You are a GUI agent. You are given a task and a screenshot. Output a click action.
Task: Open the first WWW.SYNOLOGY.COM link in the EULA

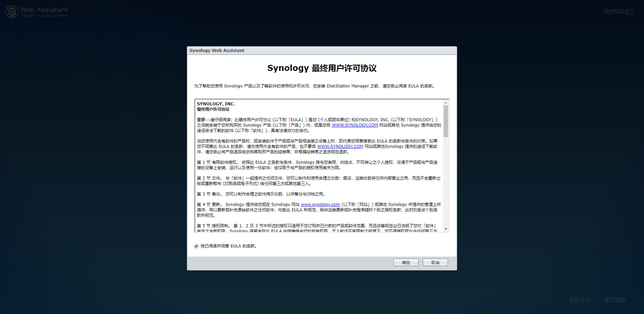(354, 125)
